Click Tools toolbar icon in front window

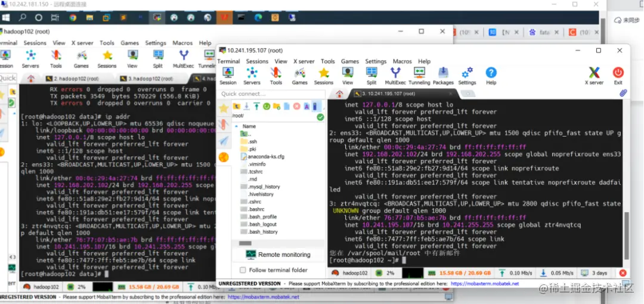275,76
